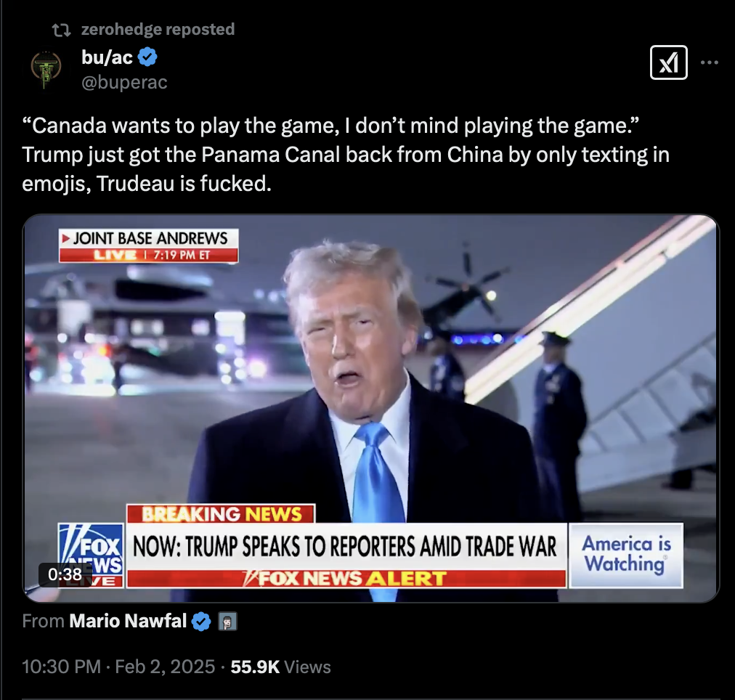The height and width of the screenshot is (700, 735).
Task: Open the 10:30 PM Feb 2, 2025 timestamp
Action: pyautogui.click(x=118, y=667)
